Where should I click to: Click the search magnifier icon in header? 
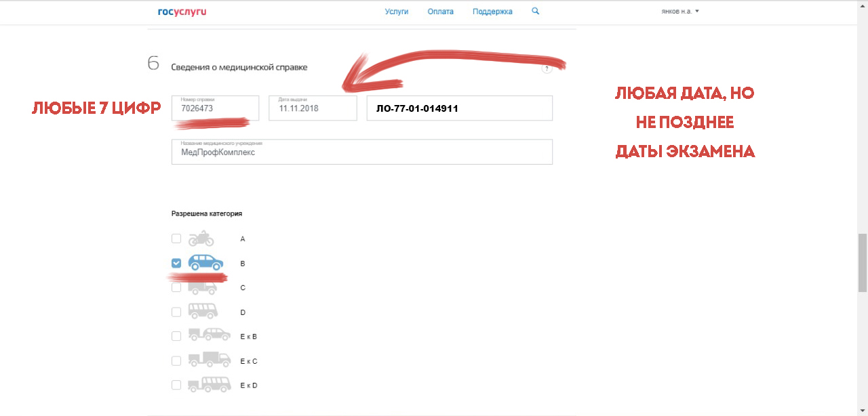pos(536,12)
